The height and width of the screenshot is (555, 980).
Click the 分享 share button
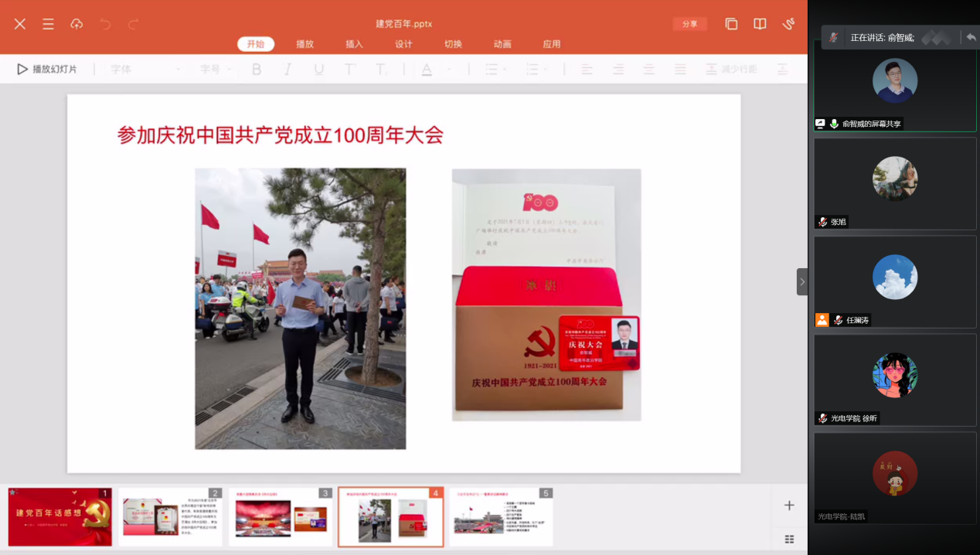pyautogui.click(x=689, y=24)
